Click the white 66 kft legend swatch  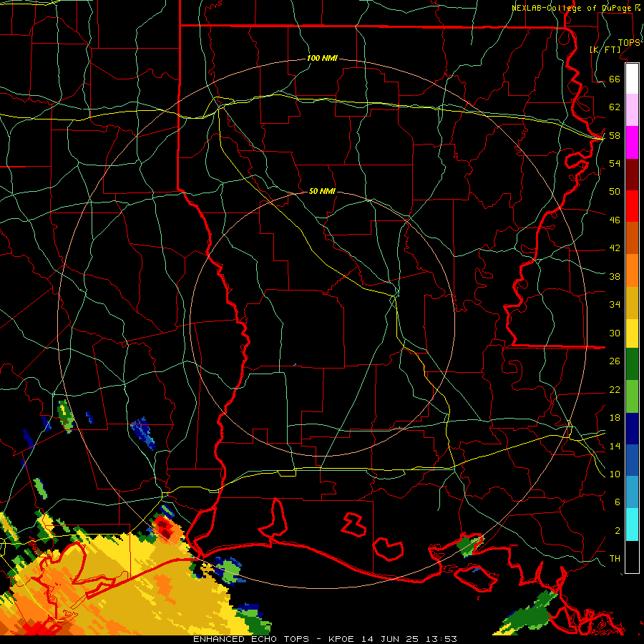click(x=632, y=79)
